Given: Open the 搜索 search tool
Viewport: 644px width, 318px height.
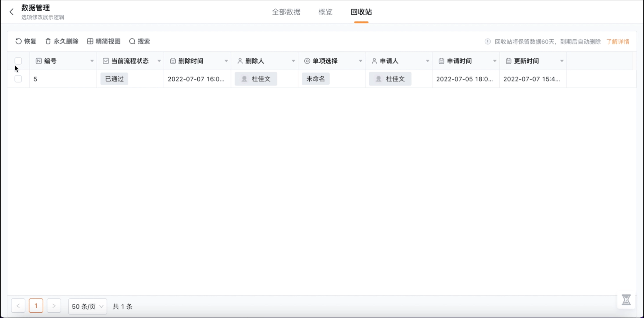Looking at the screenshot, I should pyautogui.click(x=139, y=41).
